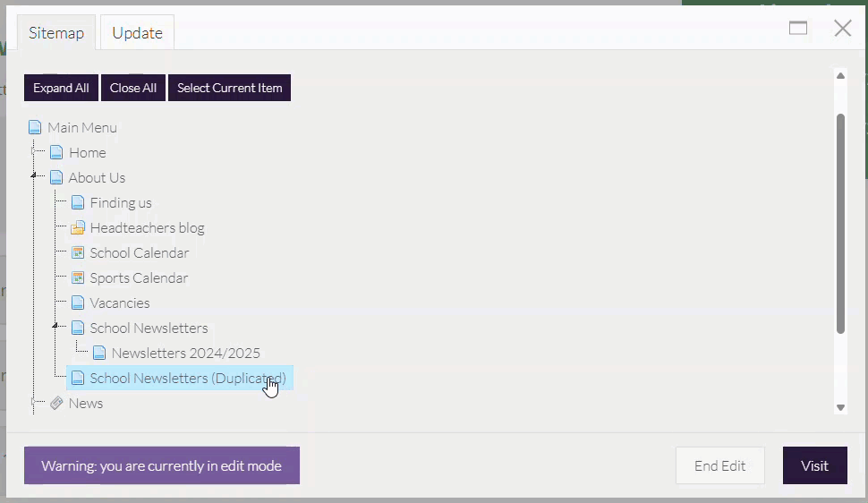Click the Vacancies page icon

coord(78,303)
